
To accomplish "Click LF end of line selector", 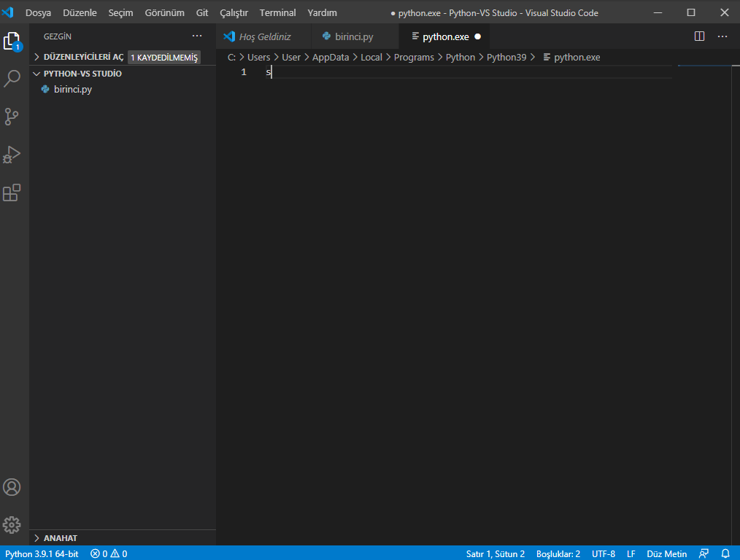I will point(631,554).
